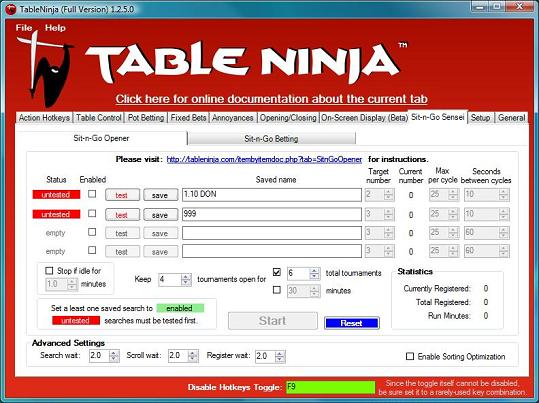Screen dimensions: 539x403
Task: Adjust the Keep tournaments open spinner
Action: point(186,280)
